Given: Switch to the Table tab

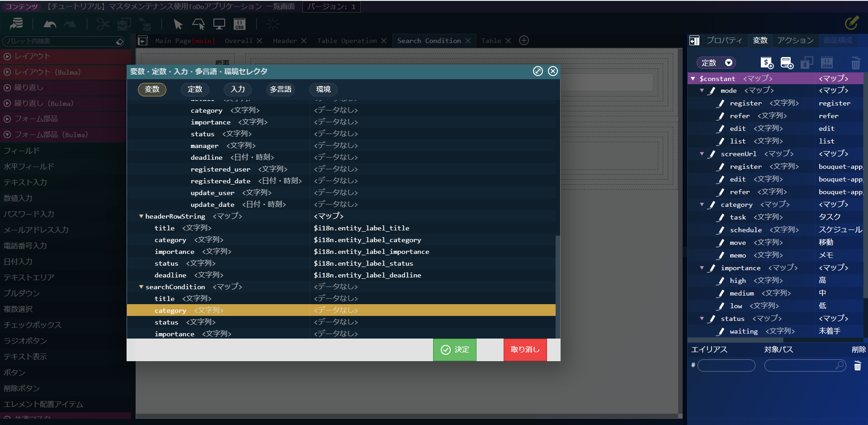Looking at the screenshot, I should click(x=491, y=41).
